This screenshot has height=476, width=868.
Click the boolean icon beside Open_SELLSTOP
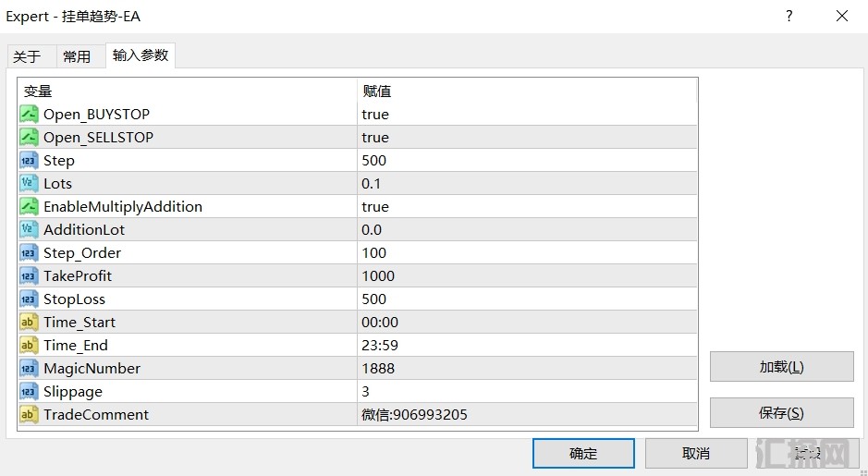[29, 138]
